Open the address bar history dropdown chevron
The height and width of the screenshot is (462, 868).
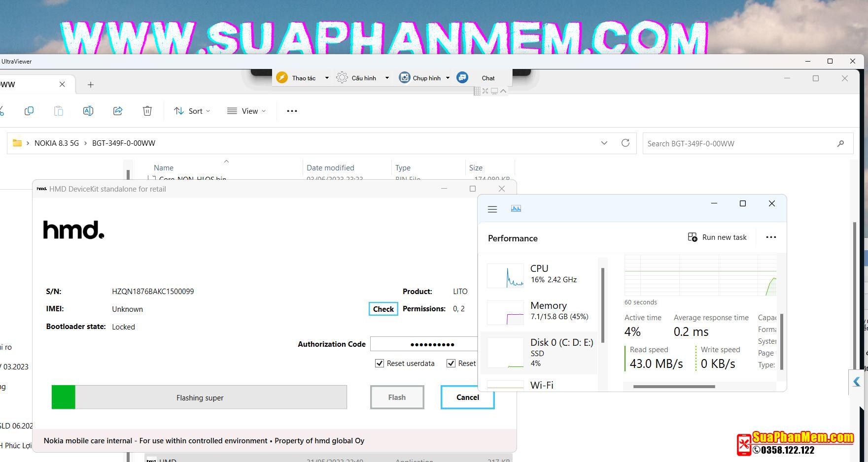(604, 143)
